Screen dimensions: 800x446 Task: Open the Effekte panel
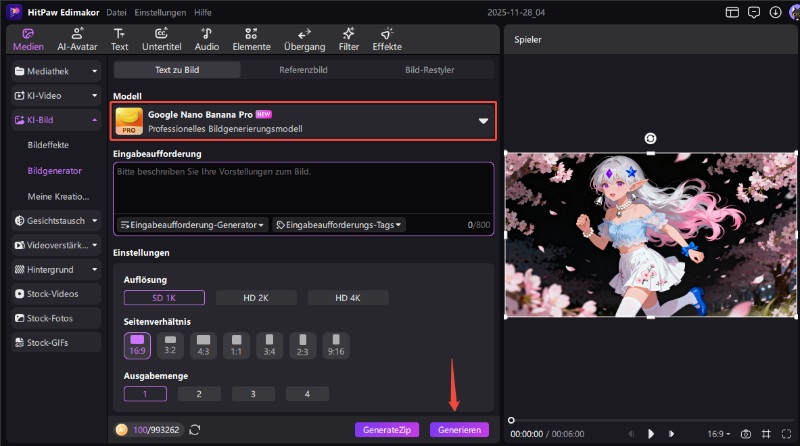387,39
